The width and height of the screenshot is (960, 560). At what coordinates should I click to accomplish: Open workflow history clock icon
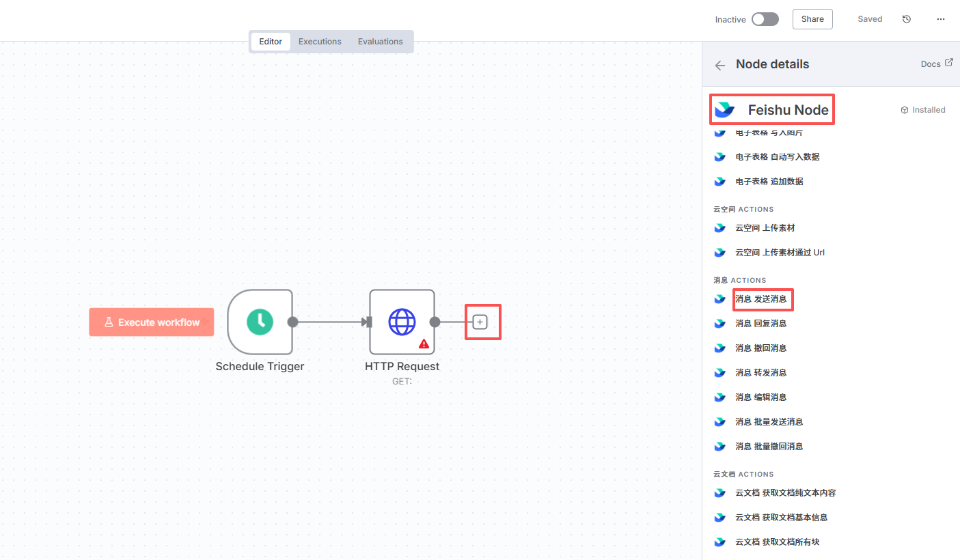pyautogui.click(x=907, y=19)
